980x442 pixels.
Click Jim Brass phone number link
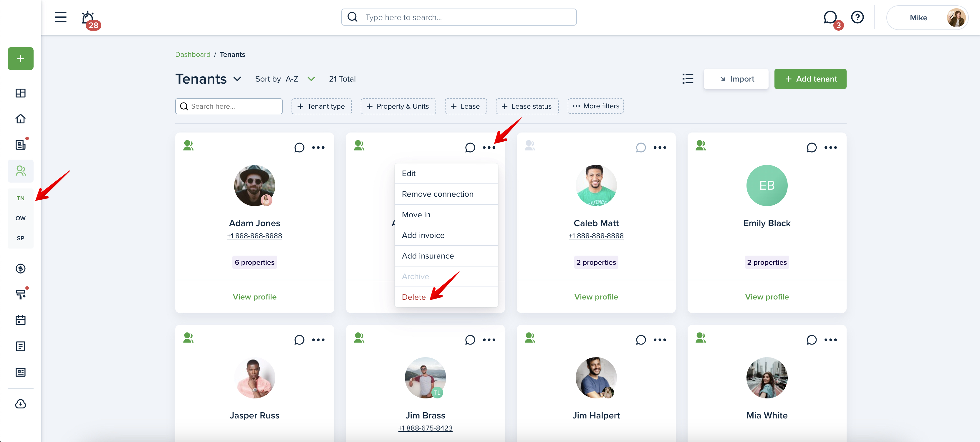point(425,428)
